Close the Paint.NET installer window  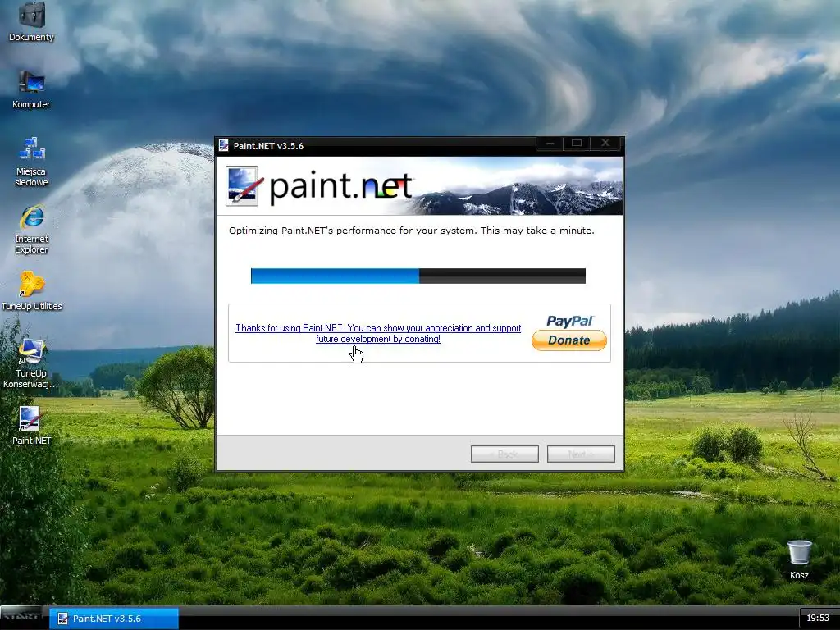(x=605, y=143)
